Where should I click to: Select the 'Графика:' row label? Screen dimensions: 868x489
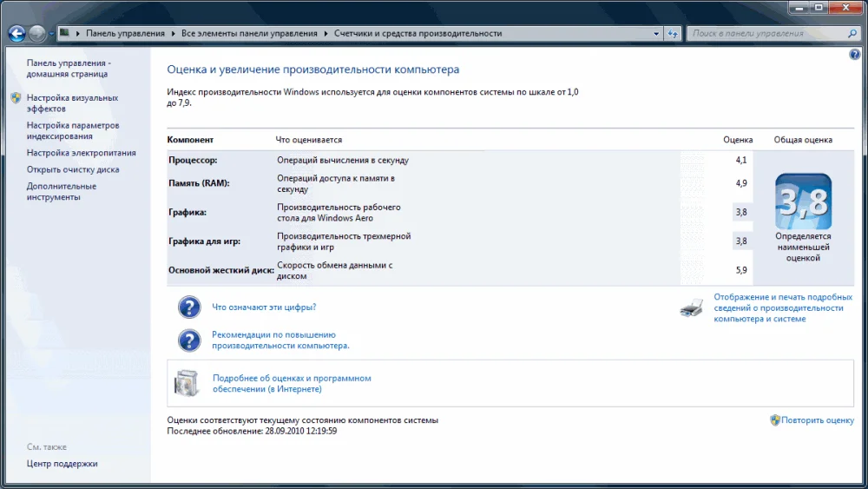coord(187,212)
